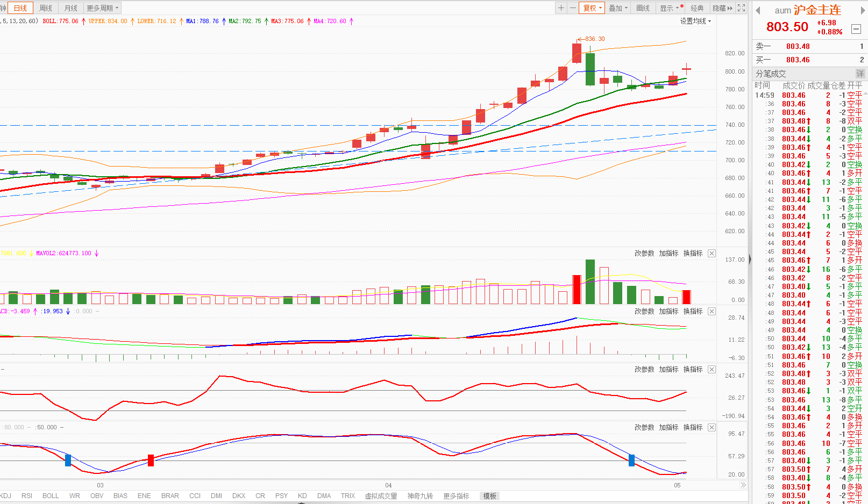Expand time axis with bottom-right arrows
The image size is (868, 504).
[x=743, y=485]
